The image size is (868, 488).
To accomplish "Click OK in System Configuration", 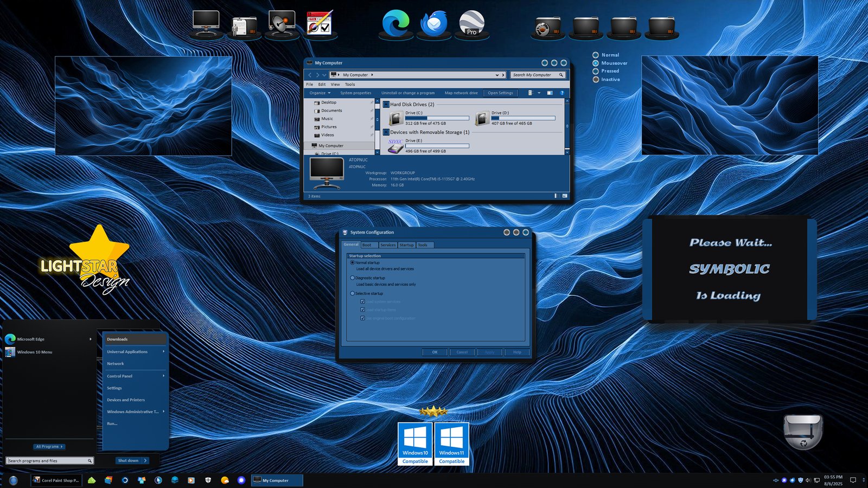I will click(435, 352).
